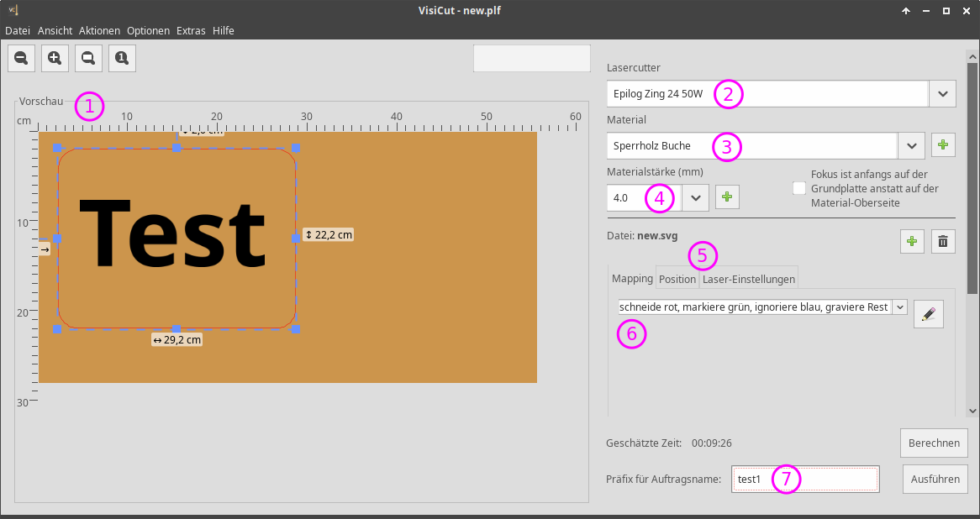Add a file using the plus beside new.svg
Image resolution: width=980 pixels, height=519 pixels.
911,242
